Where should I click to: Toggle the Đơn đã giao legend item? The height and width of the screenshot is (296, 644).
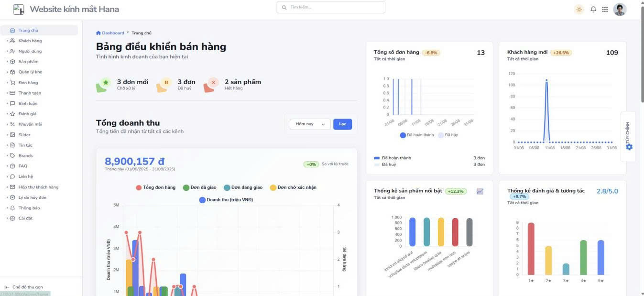(x=200, y=187)
